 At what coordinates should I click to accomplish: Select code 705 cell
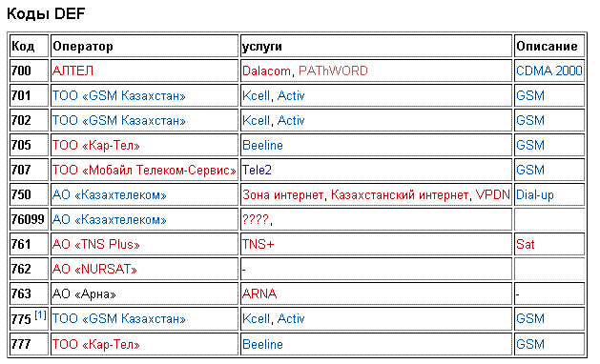point(29,145)
